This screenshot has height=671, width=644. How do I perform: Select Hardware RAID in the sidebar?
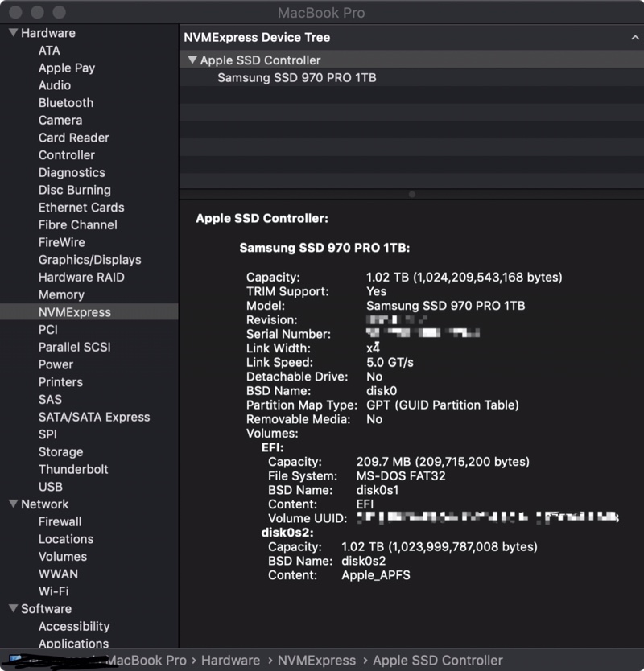coord(82,278)
